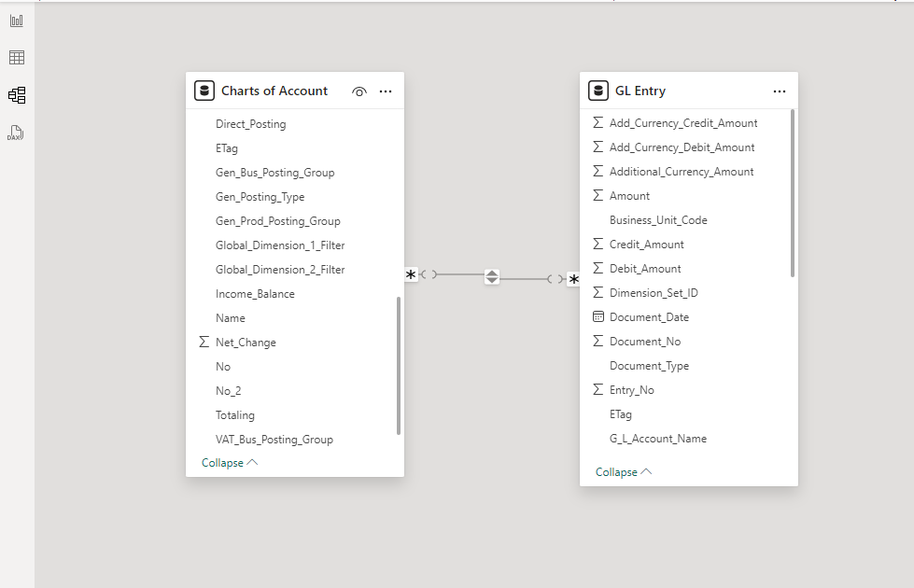Screen dimensions: 914x588
Task: Select the Model view sidebar icon
Action: (16, 94)
